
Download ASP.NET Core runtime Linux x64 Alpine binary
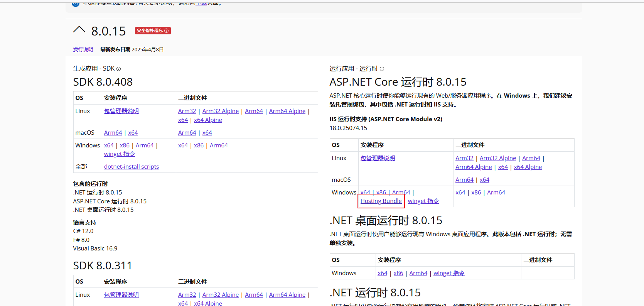tap(528, 167)
